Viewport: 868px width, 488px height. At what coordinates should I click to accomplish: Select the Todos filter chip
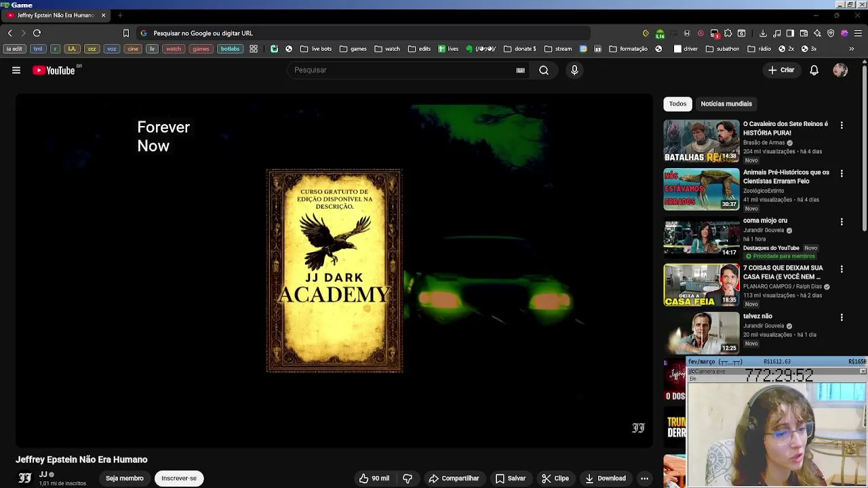pos(677,104)
